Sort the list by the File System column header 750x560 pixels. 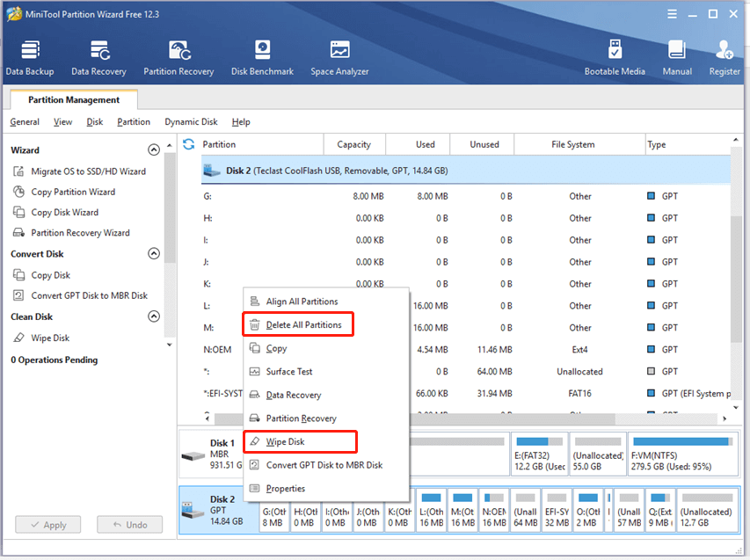(x=579, y=144)
